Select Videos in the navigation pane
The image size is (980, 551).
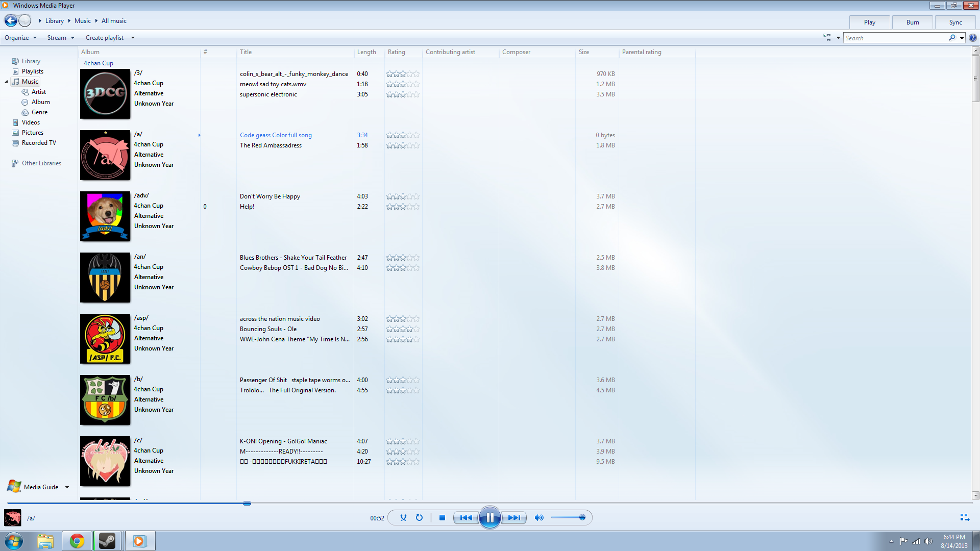[31, 122]
